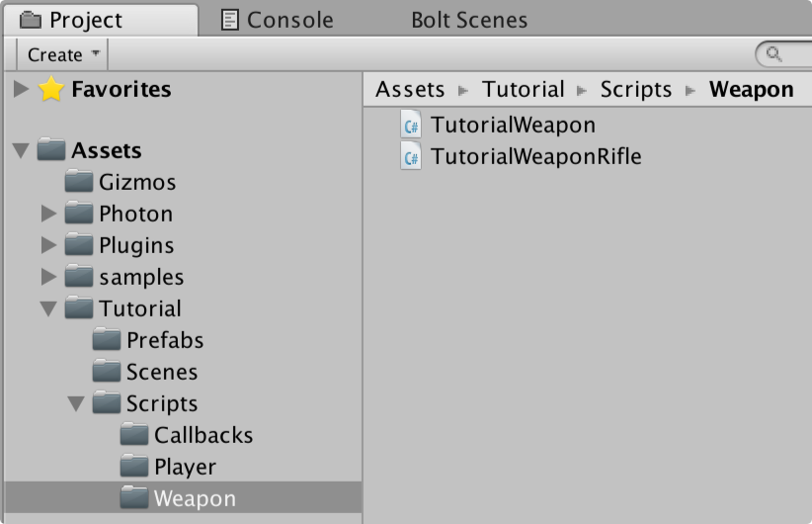Expand the Photon folder
The image size is (812, 524).
click(x=48, y=214)
